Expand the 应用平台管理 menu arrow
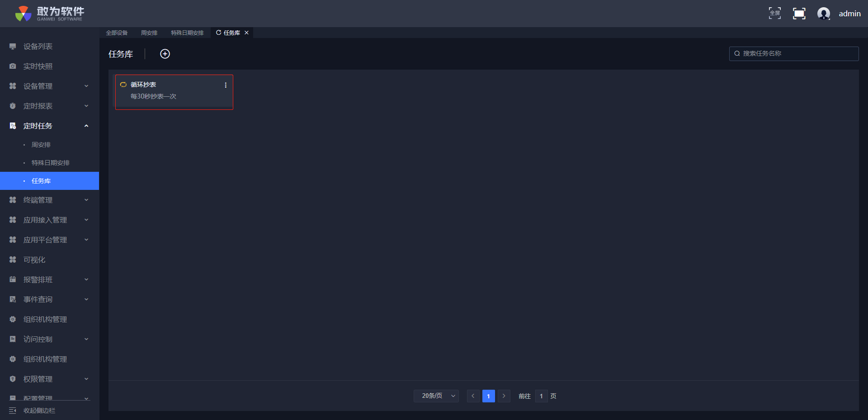The width and height of the screenshot is (868, 420). pyautogui.click(x=86, y=240)
